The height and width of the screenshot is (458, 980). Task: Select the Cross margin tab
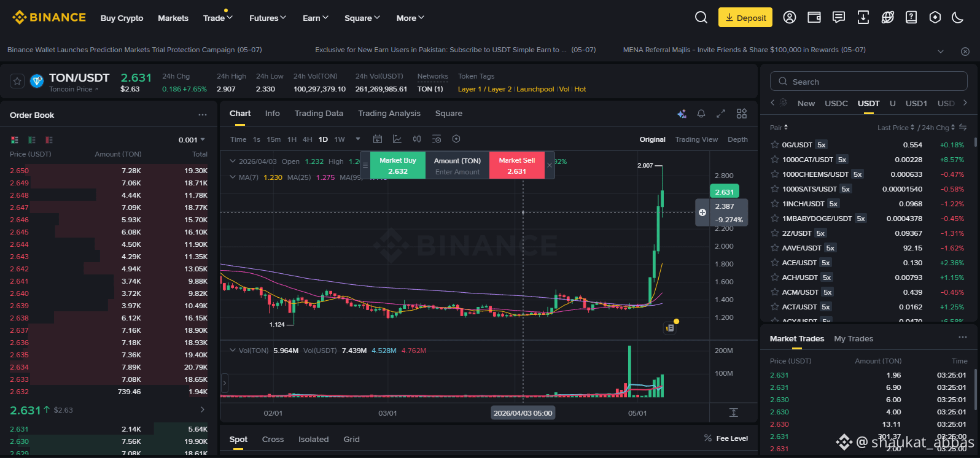[x=273, y=440]
